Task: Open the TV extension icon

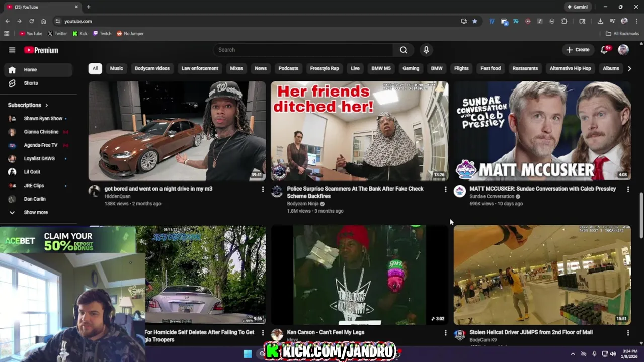Action: coord(492,21)
